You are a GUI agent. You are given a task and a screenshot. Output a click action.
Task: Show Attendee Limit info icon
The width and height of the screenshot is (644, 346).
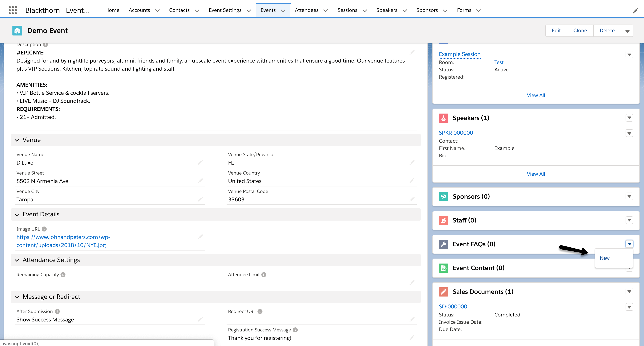[x=264, y=275]
